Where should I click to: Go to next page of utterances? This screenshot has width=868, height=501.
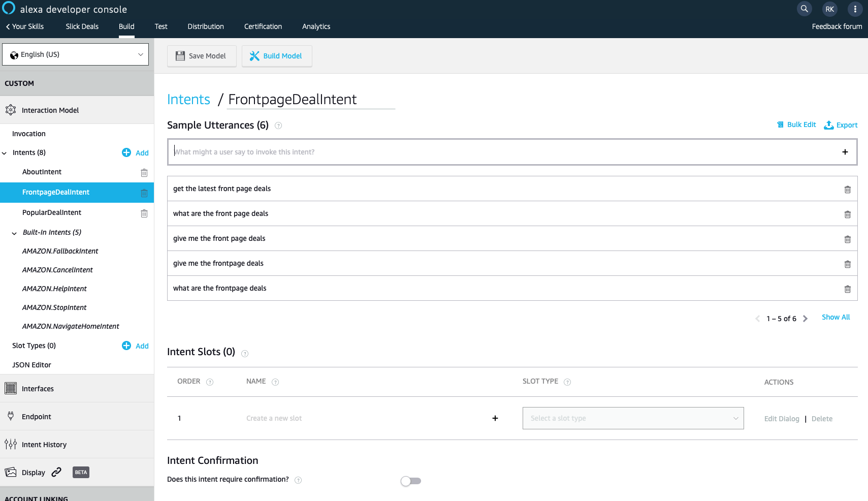(805, 319)
